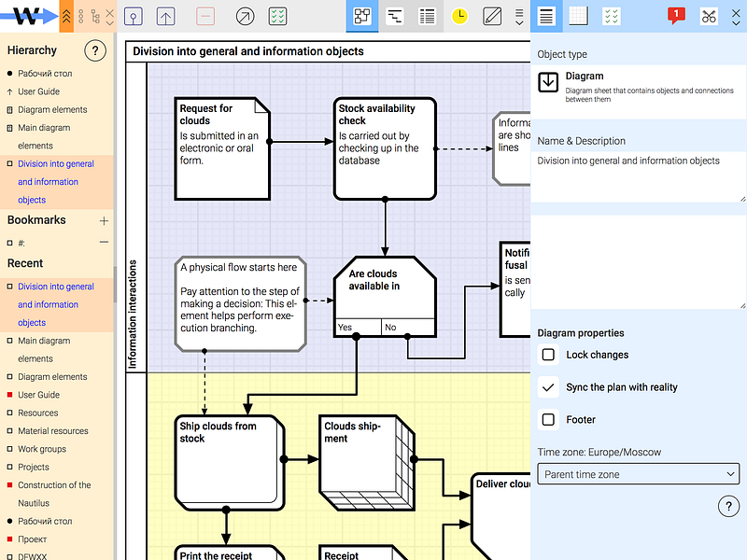Click the pin-in-square toolbar icon
747x560 pixels.
[134, 17]
